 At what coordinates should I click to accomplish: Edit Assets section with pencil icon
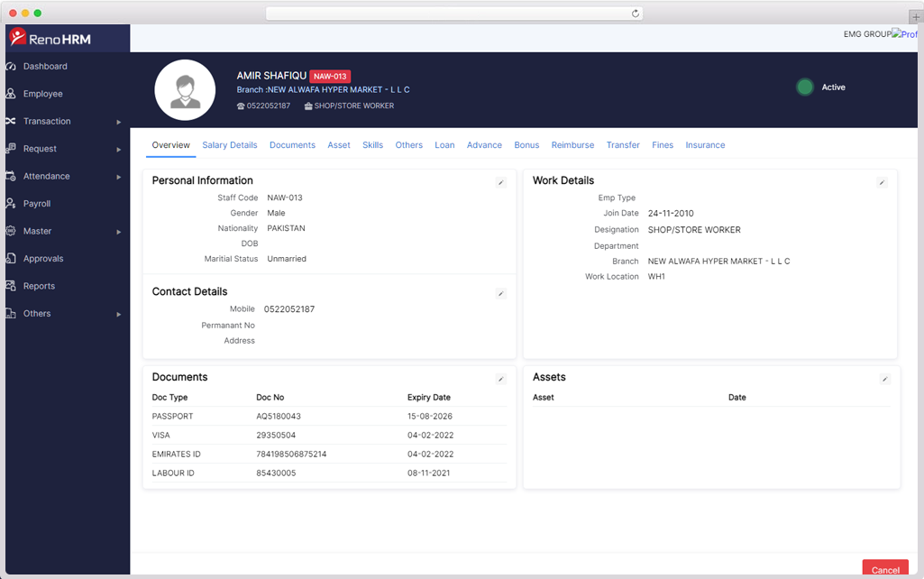coord(884,379)
